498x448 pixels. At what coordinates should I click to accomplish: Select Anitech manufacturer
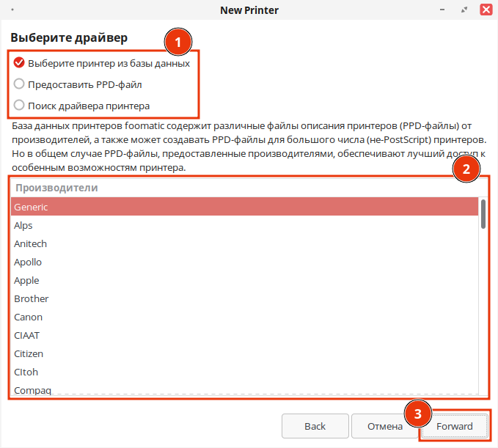(30, 243)
